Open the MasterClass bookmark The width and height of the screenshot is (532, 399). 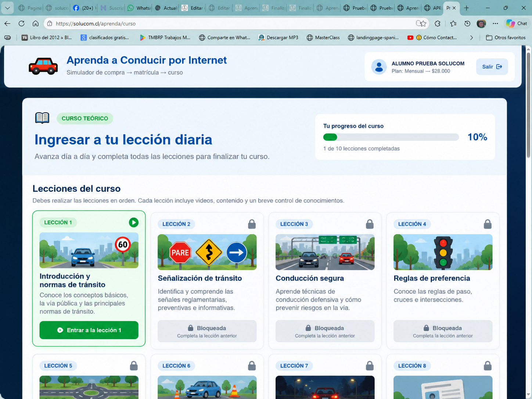point(323,37)
